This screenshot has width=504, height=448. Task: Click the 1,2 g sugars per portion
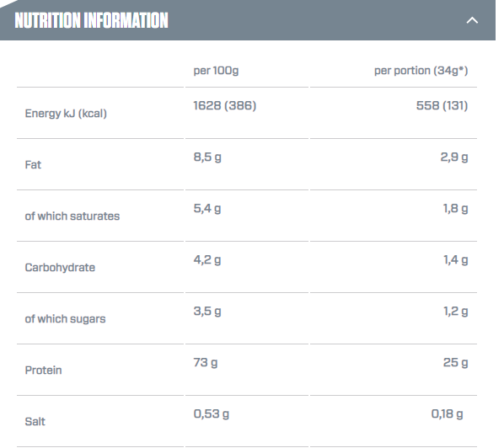[455, 312]
